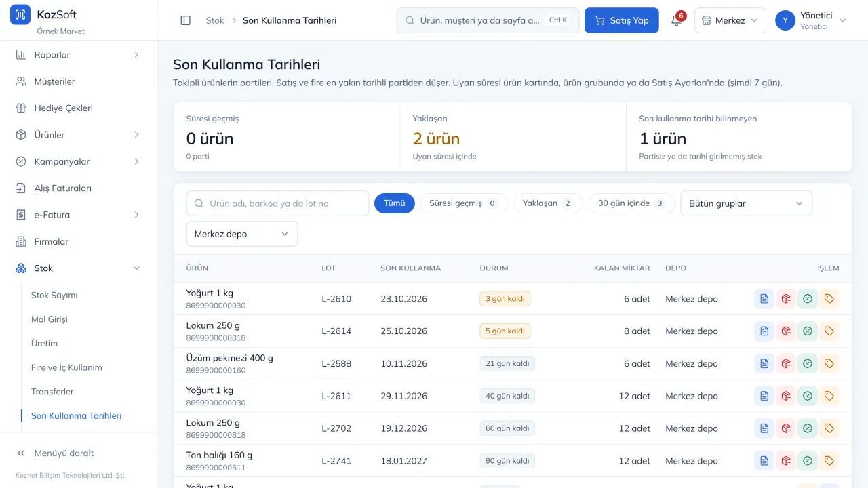Open document icon for lot L-2702

[x=764, y=429]
